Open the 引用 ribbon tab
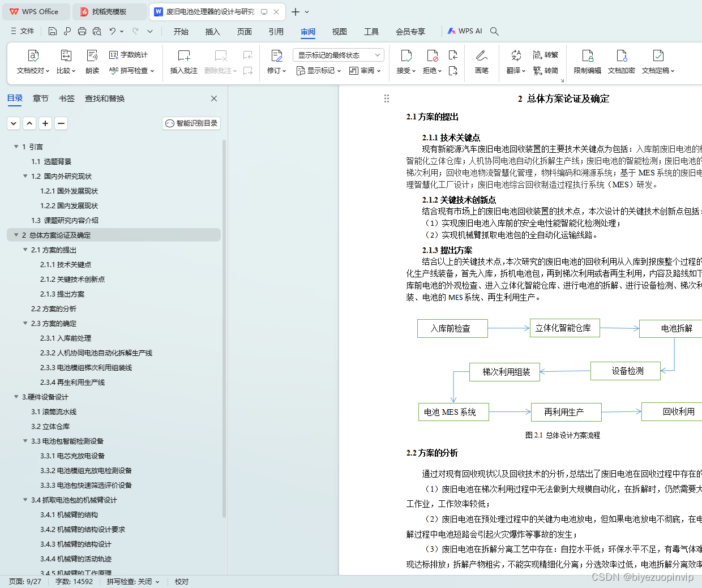This screenshot has height=588, width=702. coord(276,32)
